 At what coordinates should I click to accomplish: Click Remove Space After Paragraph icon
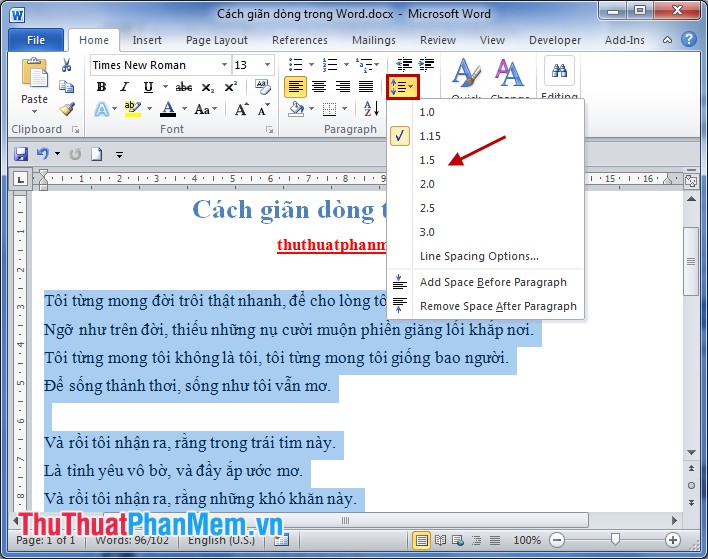point(400,306)
